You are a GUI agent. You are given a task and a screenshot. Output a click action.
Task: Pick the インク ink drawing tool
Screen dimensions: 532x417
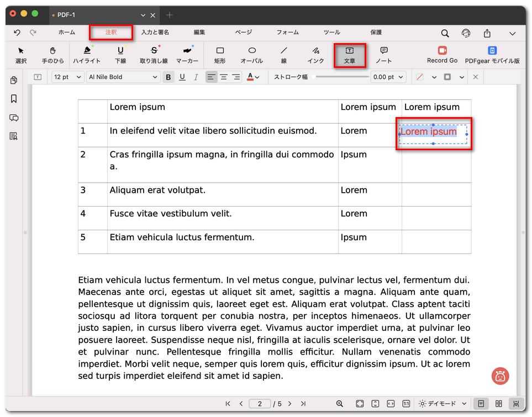[315, 54]
